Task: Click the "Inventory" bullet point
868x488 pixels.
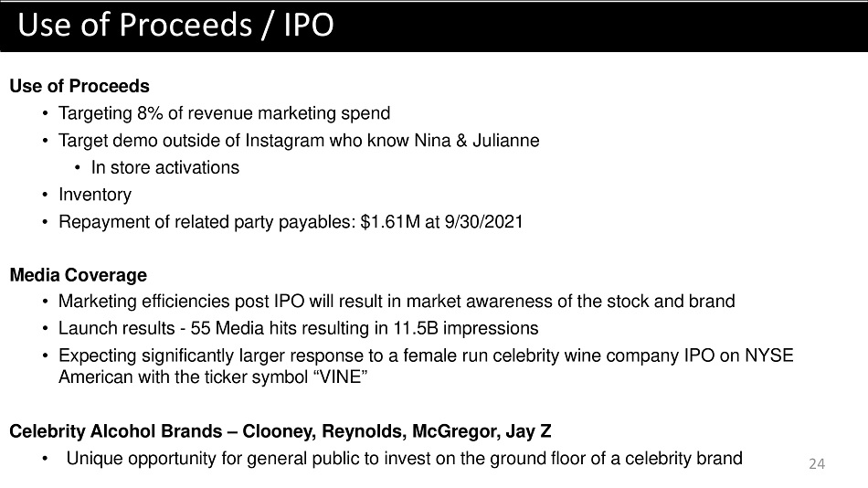Action: 95,195
